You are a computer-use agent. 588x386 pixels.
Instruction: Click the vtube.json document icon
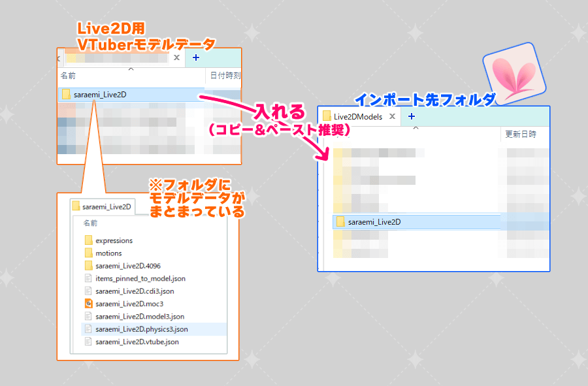coord(88,342)
